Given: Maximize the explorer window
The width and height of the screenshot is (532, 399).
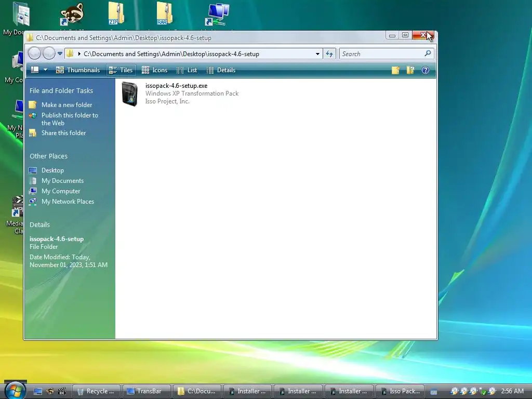Looking at the screenshot, I should (x=405, y=35).
